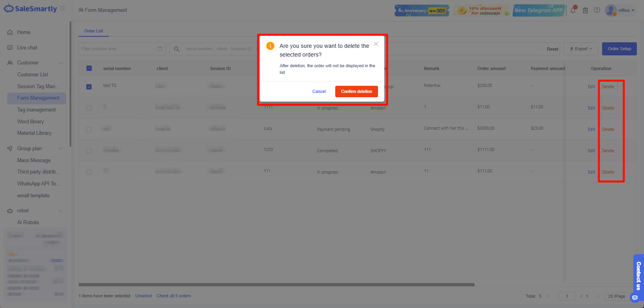Collapse the Customer menu section
The width and height of the screenshot is (644, 308).
(x=61, y=63)
